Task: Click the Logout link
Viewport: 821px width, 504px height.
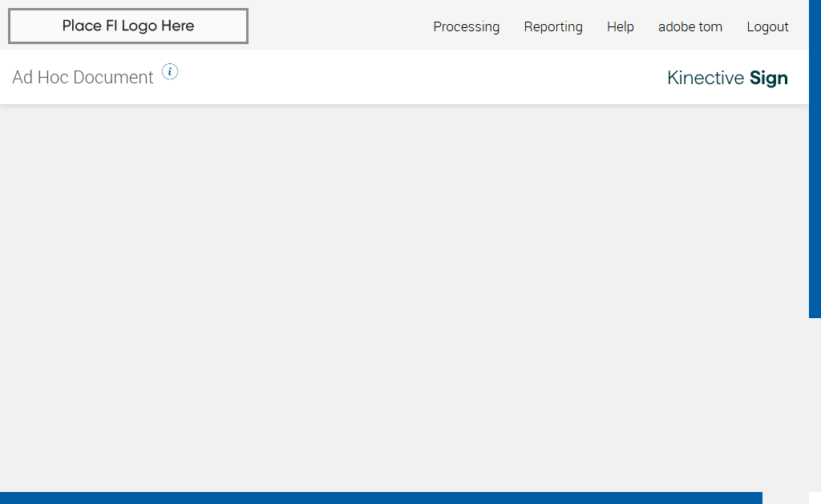Action: 767,26
